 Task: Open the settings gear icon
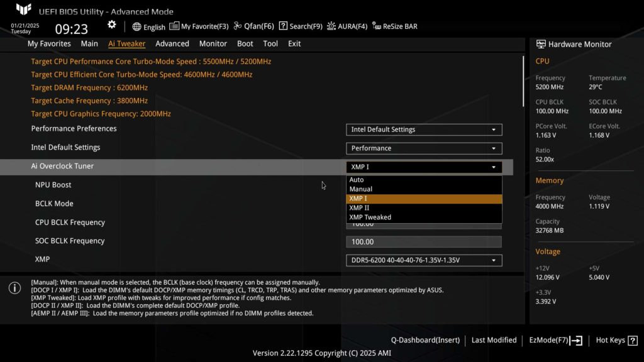(x=112, y=25)
